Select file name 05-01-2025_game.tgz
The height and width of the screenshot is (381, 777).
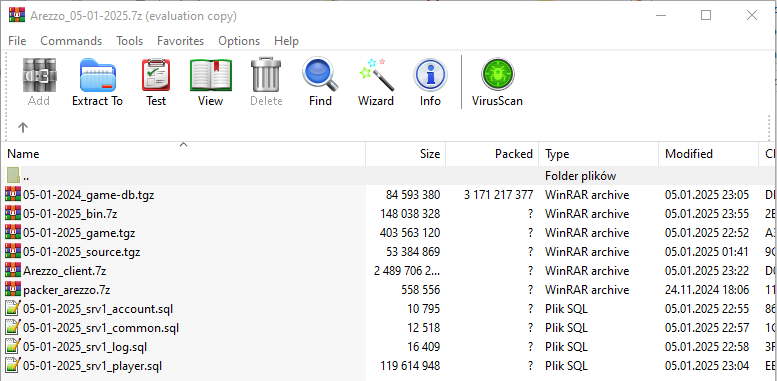point(79,232)
